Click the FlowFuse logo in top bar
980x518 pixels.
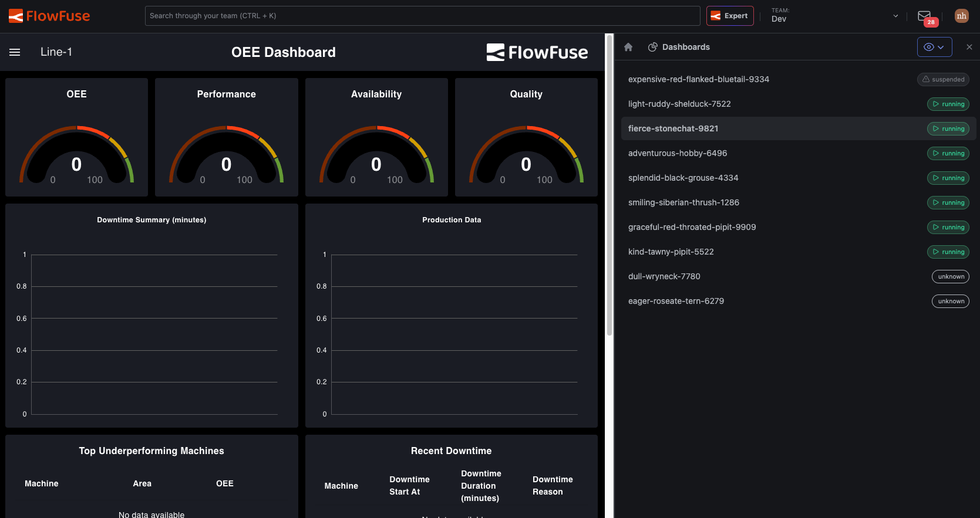click(49, 16)
